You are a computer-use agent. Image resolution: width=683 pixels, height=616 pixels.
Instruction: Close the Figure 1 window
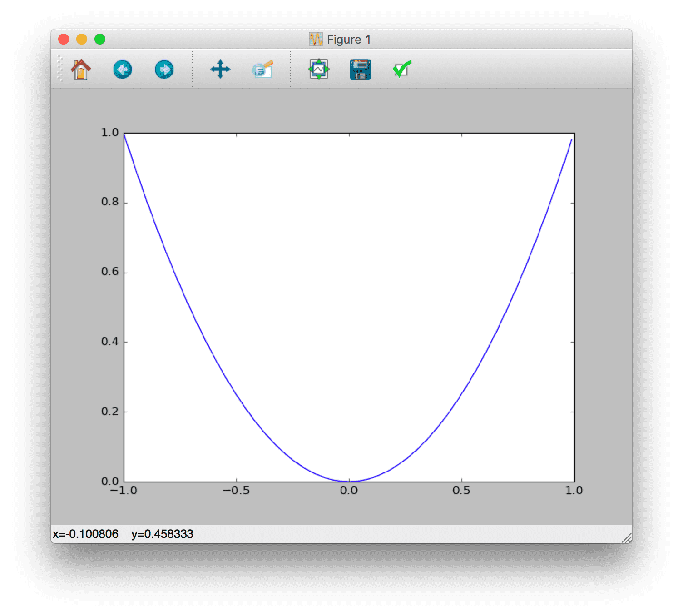[64, 40]
